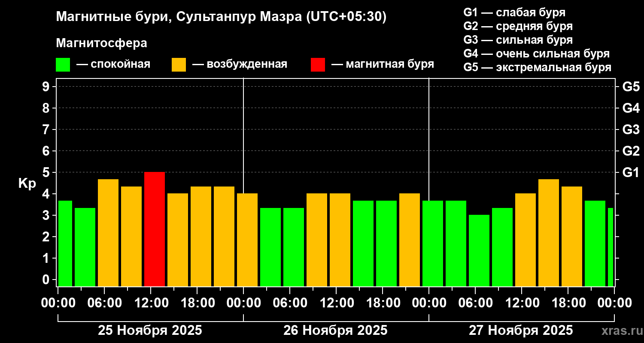
Task: Click the 'G5 — экстремальная буря' legend line
Action: click(x=538, y=68)
